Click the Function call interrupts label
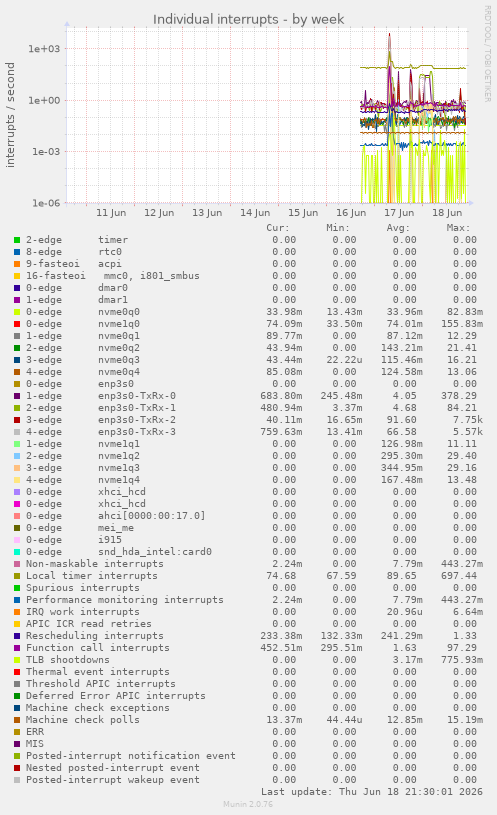This screenshot has height=815, width=497. (98, 648)
